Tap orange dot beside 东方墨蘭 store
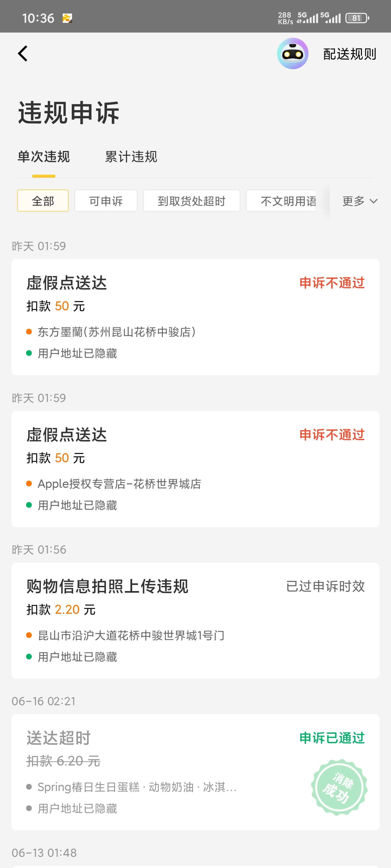 point(29,332)
